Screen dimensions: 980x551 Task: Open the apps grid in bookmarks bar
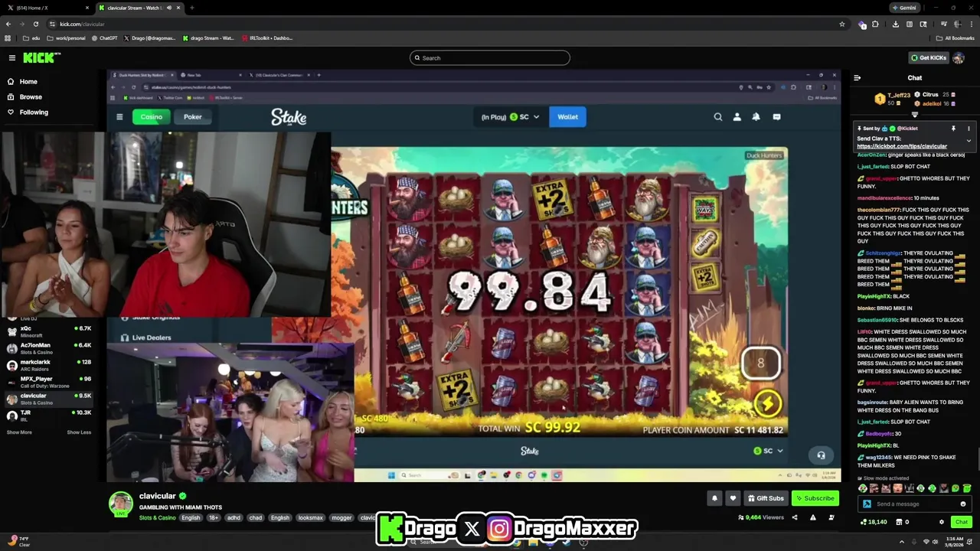tap(8, 38)
